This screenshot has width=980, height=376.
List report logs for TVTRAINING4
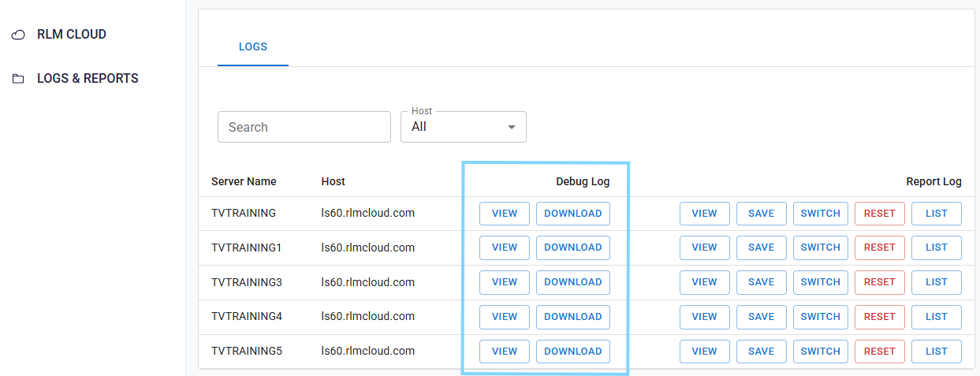coord(937,317)
